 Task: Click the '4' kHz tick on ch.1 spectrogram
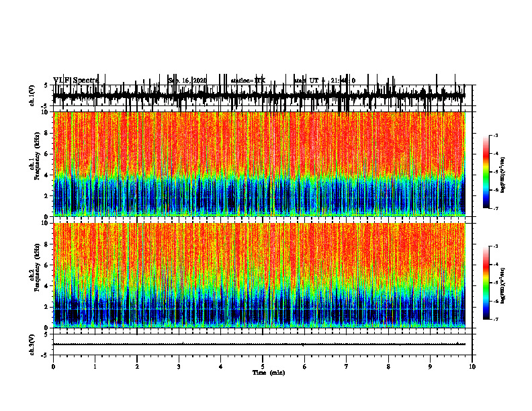pyautogui.click(x=46, y=175)
